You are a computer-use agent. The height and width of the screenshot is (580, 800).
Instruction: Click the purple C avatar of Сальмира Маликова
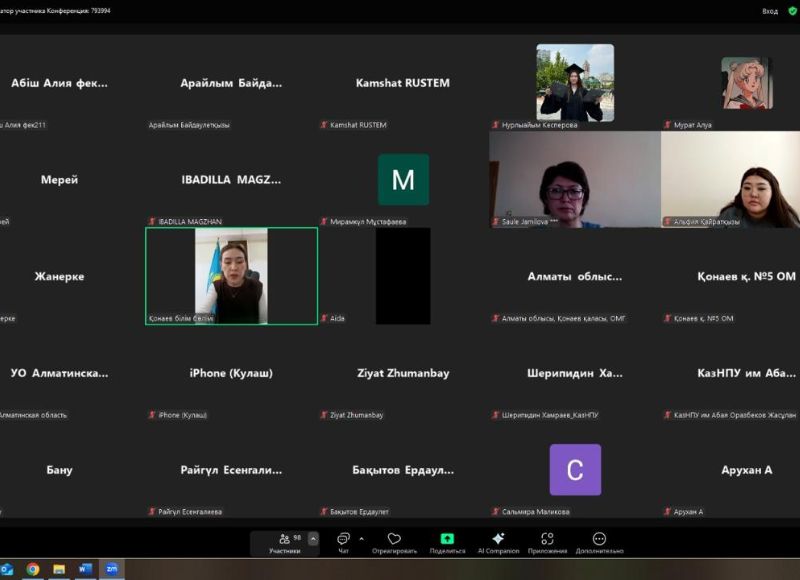click(x=575, y=470)
